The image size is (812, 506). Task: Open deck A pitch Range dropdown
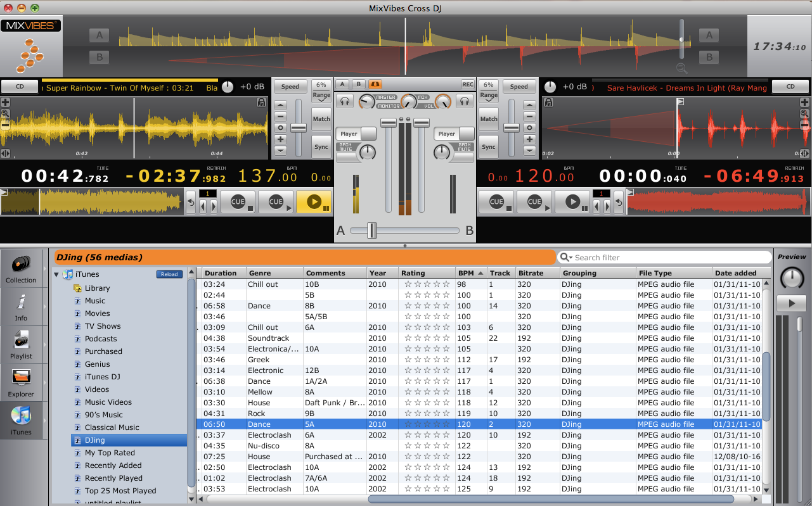pyautogui.click(x=321, y=95)
